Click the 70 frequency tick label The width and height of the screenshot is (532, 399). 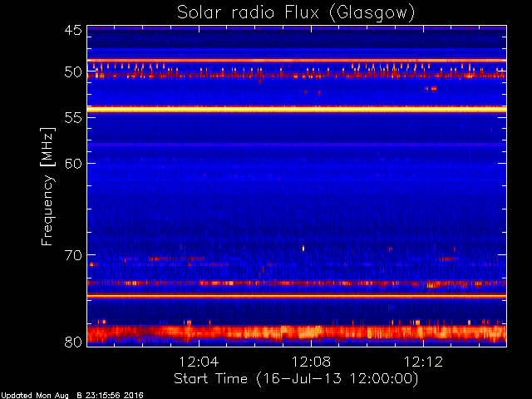coord(73,255)
